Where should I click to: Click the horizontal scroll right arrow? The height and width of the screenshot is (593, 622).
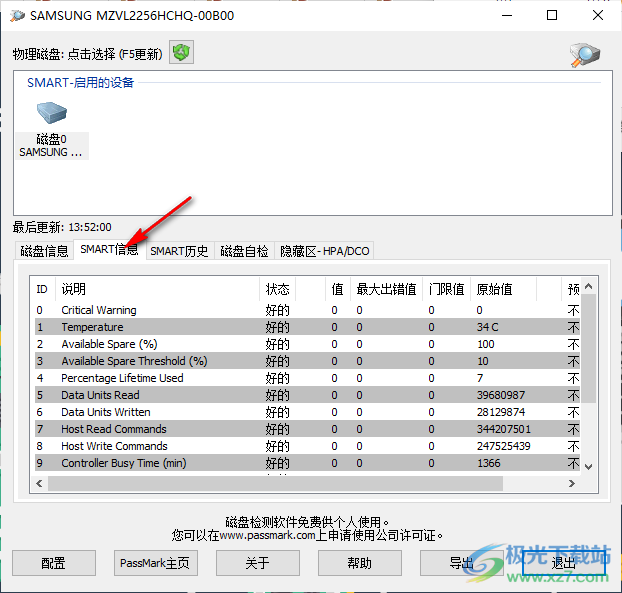(x=572, y=484)
